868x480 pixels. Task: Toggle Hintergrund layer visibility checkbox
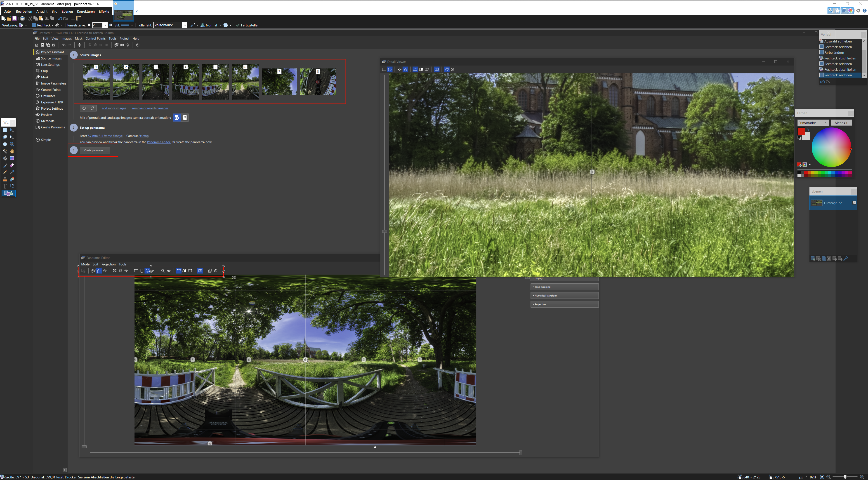click(x=854, y=203)
